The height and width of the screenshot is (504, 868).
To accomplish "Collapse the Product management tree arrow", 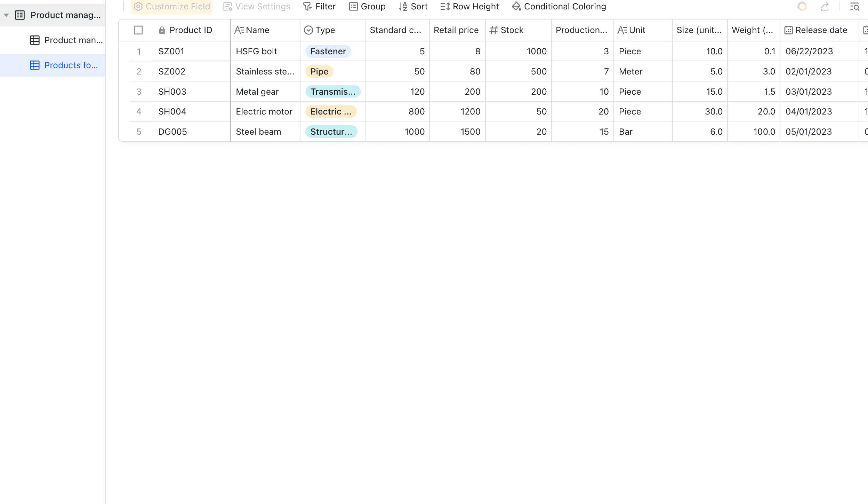I will 6,15.
